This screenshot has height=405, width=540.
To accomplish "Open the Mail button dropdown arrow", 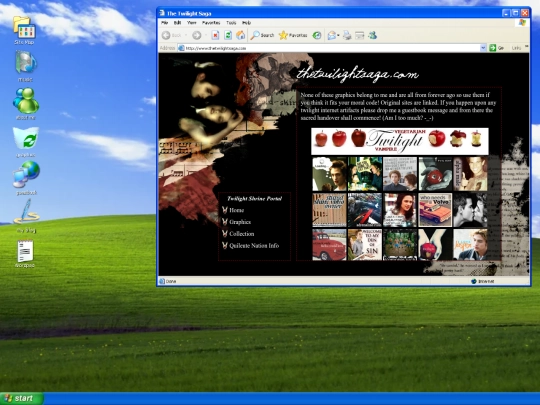I will (x=339, y=35).
